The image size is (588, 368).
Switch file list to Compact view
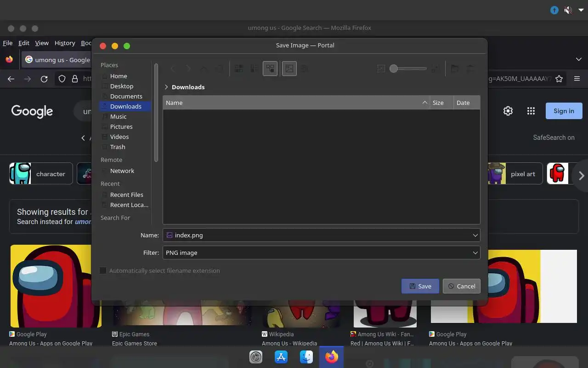[x=254, y=69]
